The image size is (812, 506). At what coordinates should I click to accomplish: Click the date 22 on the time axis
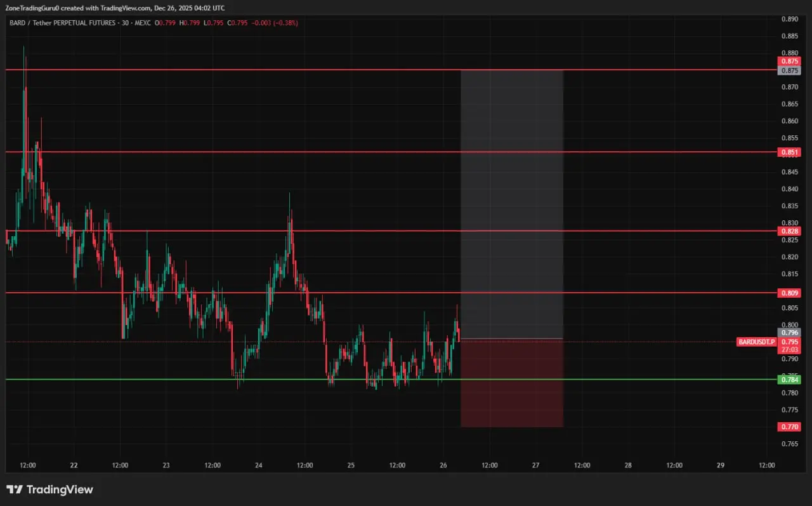coord(74,465)
